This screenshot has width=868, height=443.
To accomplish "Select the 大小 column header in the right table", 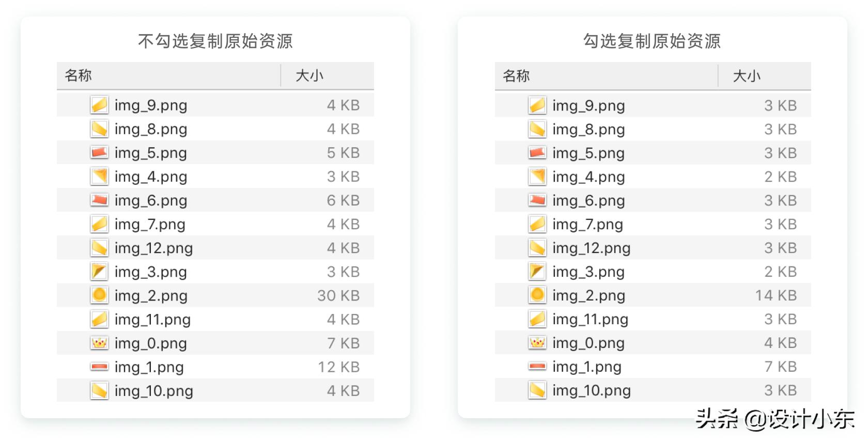I will (747, 75).
